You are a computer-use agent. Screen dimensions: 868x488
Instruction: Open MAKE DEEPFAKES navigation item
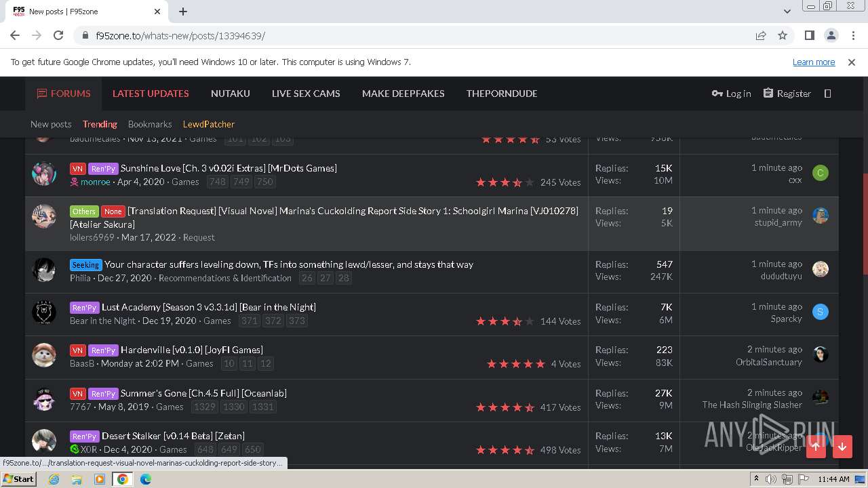[x=403, y=94]
